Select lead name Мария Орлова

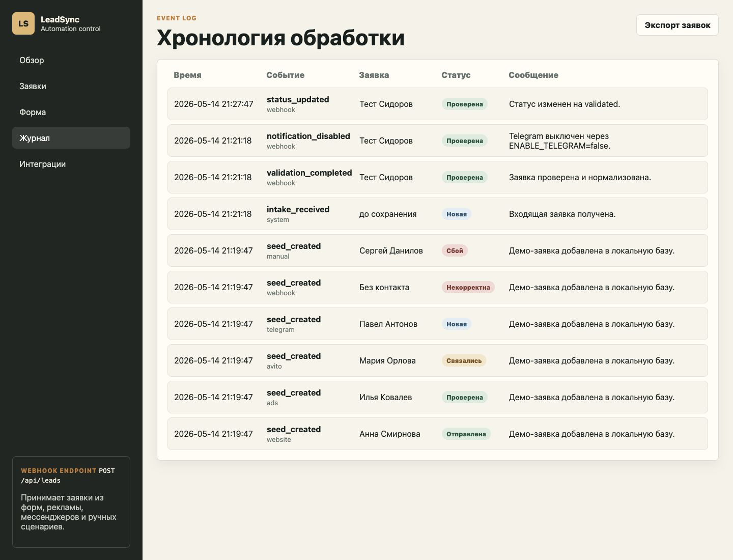[387, 360]
